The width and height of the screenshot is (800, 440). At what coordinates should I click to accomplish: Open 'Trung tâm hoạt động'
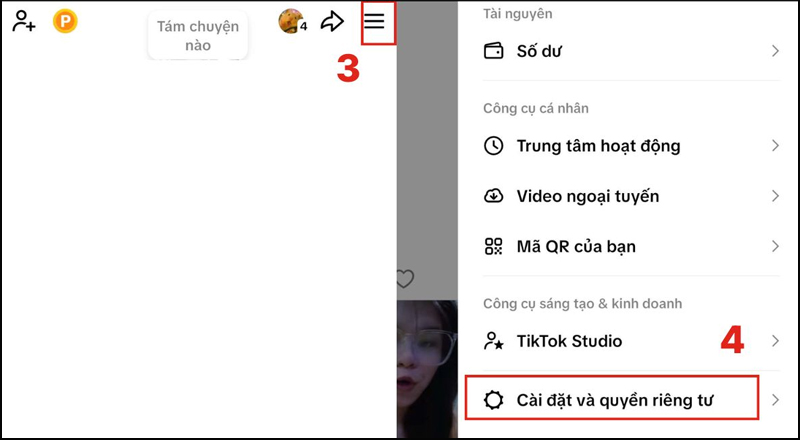coord(632,146)
